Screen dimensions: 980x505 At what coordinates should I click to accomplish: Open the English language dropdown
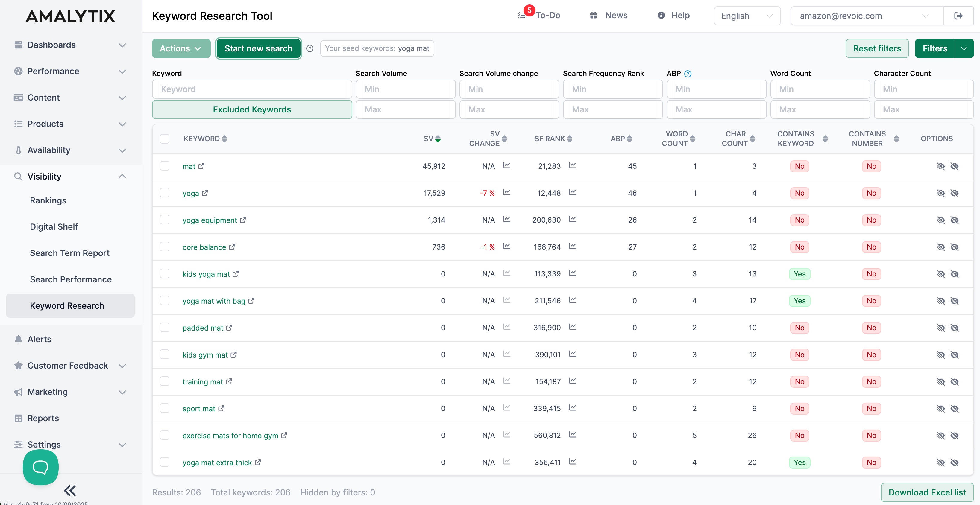[747, 16]
